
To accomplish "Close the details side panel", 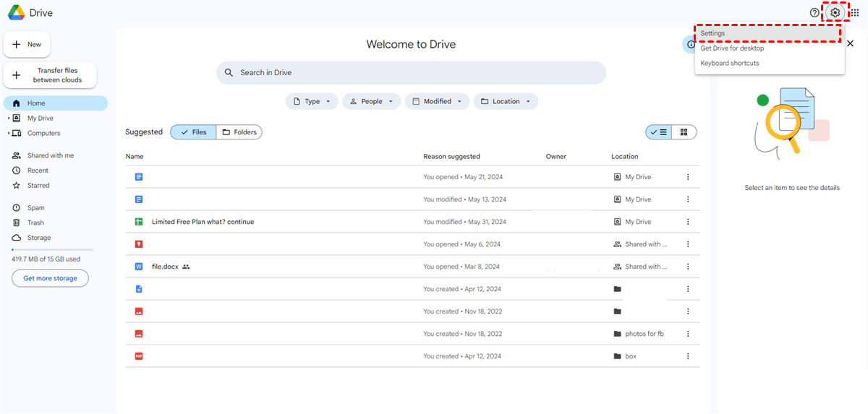I will coord(850,44).
